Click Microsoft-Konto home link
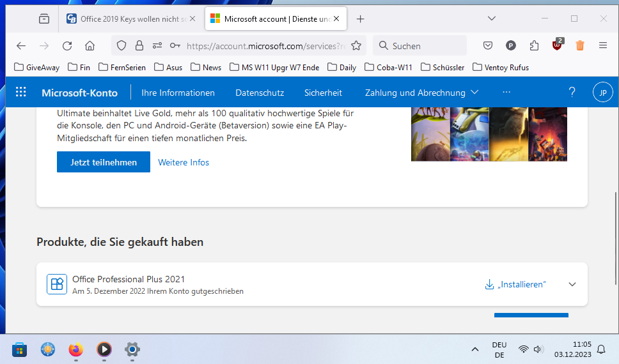The width and height of the screenshot is (619, 364). point(79,93)
